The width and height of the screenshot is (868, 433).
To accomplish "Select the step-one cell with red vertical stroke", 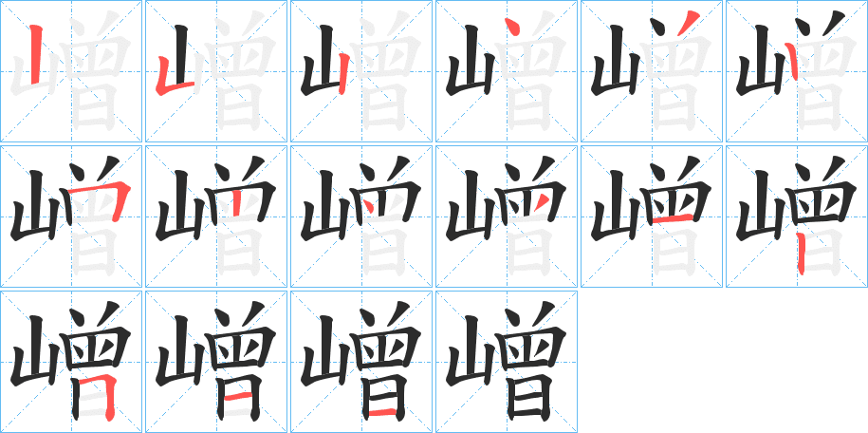I will (x=71, y=71).
